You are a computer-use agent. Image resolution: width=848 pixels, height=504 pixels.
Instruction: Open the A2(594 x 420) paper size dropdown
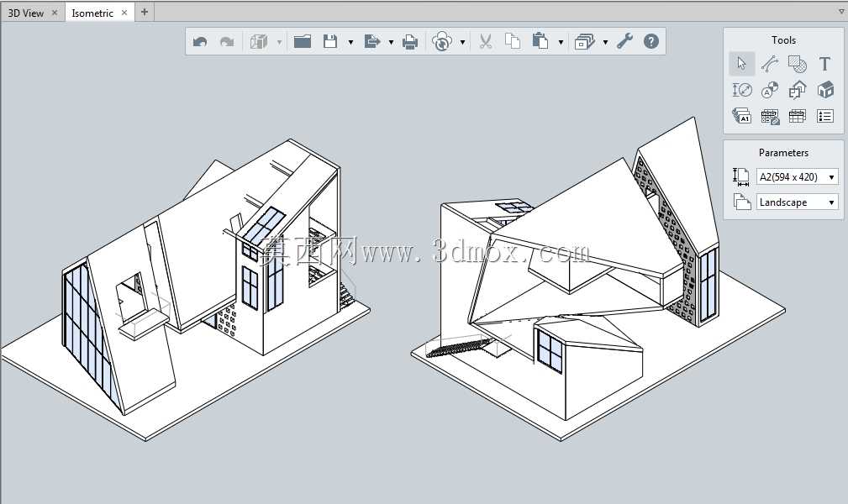798,177
